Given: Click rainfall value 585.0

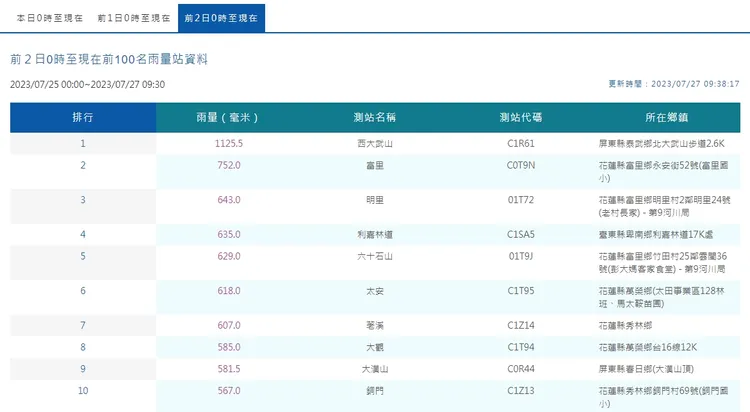Looking at the screenshot, I should click(x=229, y=347).
